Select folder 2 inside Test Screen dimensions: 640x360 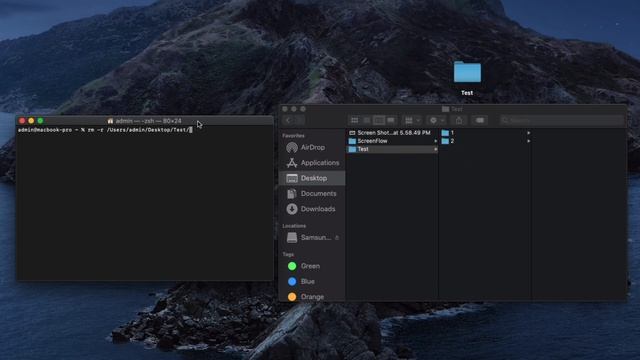tap(485, 141)
